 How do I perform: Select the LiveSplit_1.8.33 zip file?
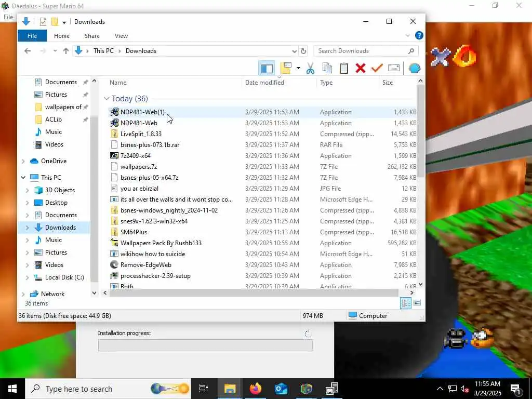point(141,134)
